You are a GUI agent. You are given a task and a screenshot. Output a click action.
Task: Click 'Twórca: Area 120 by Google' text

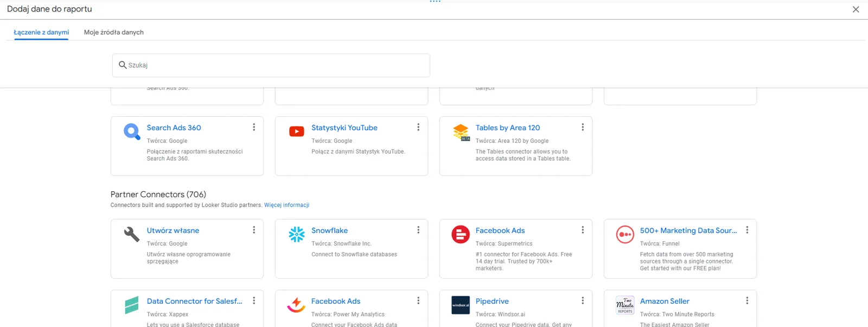tap(512, 141)
